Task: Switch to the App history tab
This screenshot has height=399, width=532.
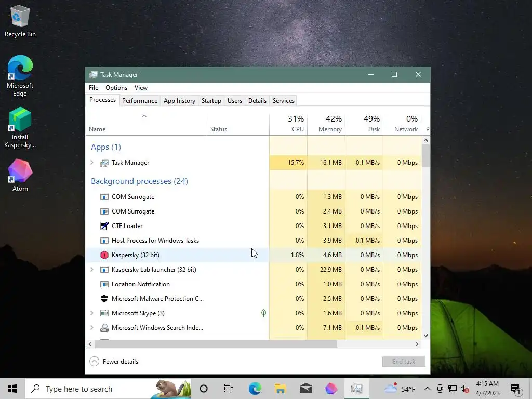Action: tap(179, 101)
